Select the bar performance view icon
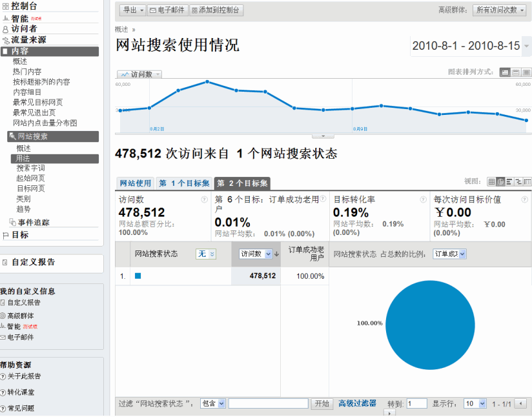The width and height of the screenshot is (532, 417). pyautogui.click(x=509, y=182)
